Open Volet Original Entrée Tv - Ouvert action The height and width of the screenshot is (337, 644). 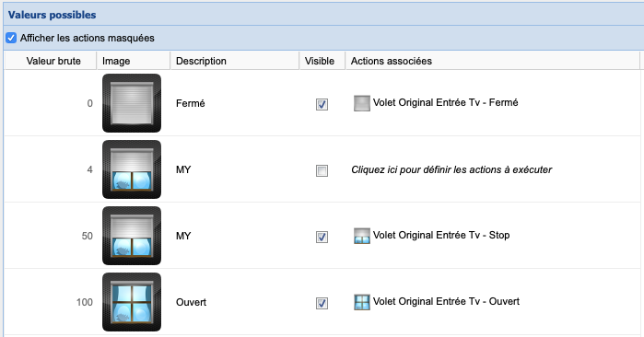(x=446, y=301)
